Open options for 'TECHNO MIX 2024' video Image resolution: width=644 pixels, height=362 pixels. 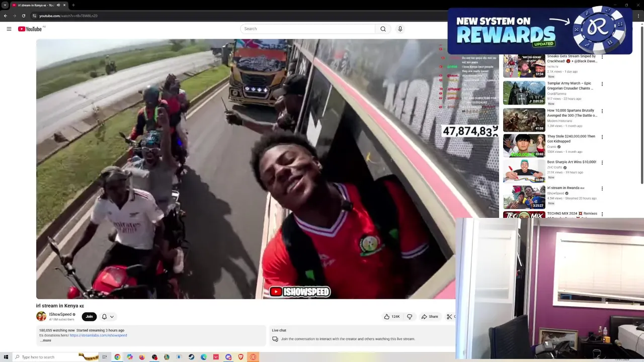point(602,214)
